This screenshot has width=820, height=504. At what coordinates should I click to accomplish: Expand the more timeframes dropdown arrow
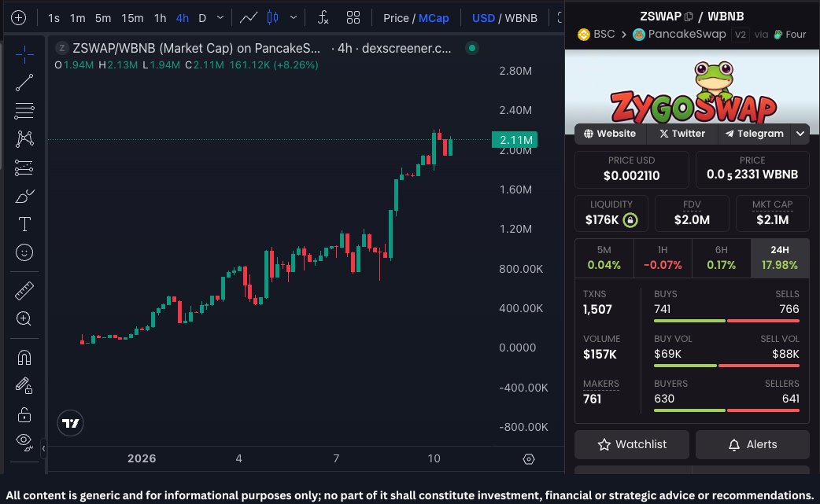coord(220,18)
